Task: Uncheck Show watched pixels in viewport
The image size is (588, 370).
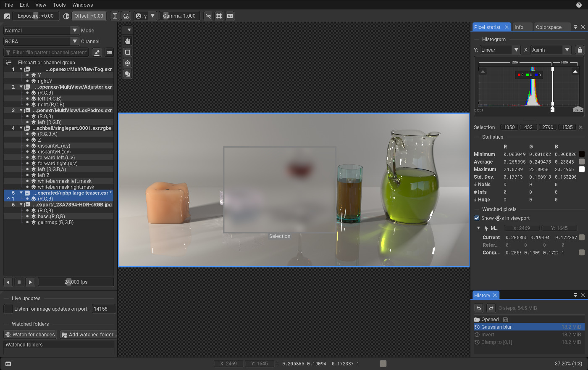Action: coord(477,218)
